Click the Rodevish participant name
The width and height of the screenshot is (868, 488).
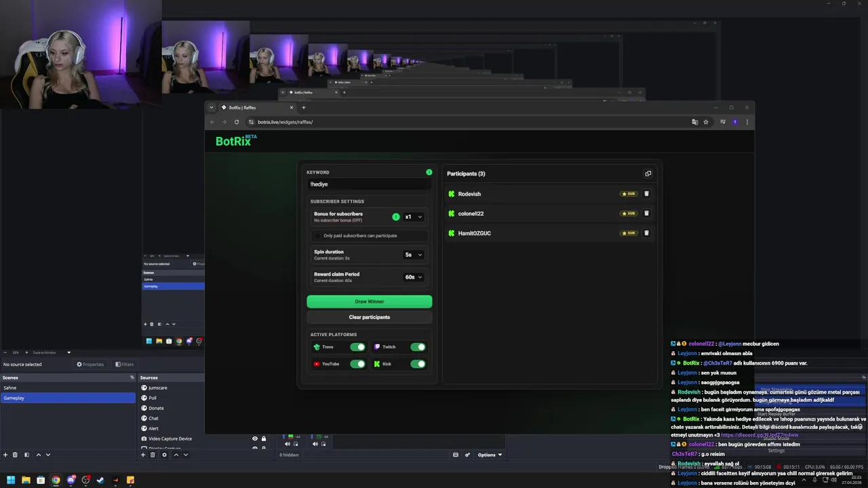point(469,194)
